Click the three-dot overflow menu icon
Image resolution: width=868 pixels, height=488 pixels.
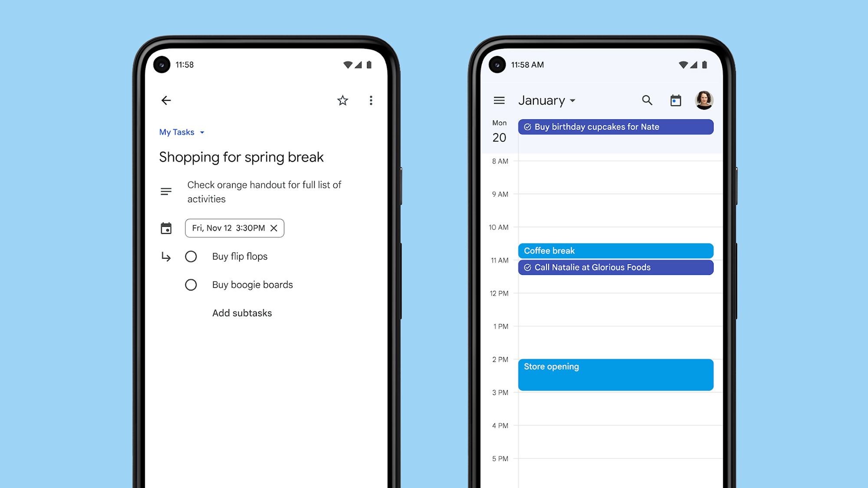point(371,100)
